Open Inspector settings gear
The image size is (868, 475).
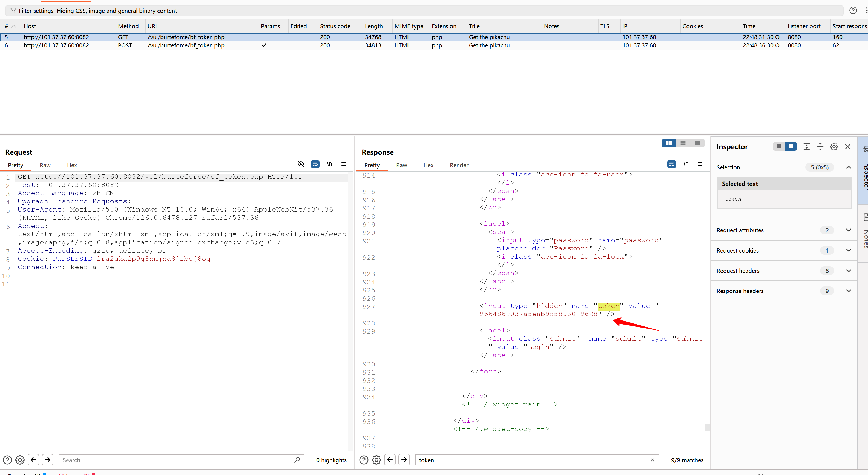(x=833, y=147)
